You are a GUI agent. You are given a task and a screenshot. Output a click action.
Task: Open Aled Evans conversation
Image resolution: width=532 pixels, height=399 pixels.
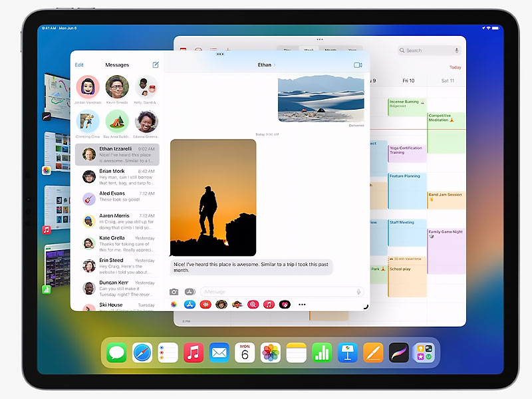pos(117,199)
